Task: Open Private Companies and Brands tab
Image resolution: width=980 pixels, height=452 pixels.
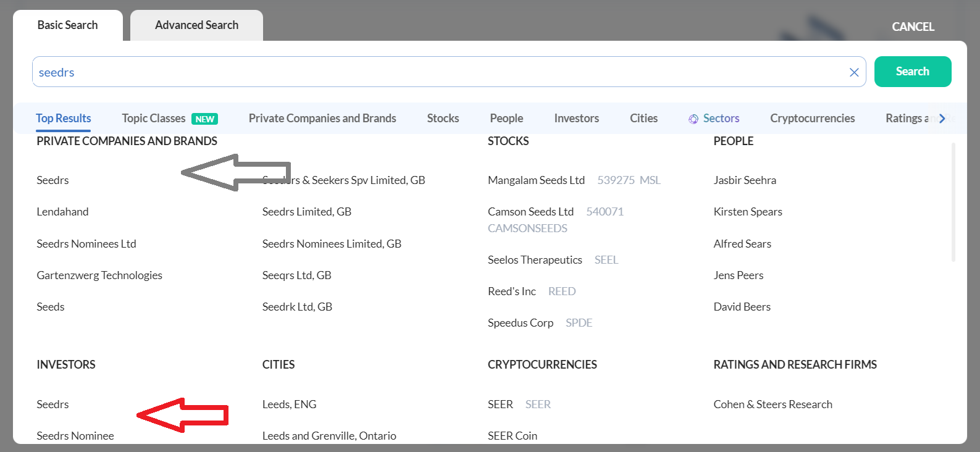Action: tap(322, 118)
